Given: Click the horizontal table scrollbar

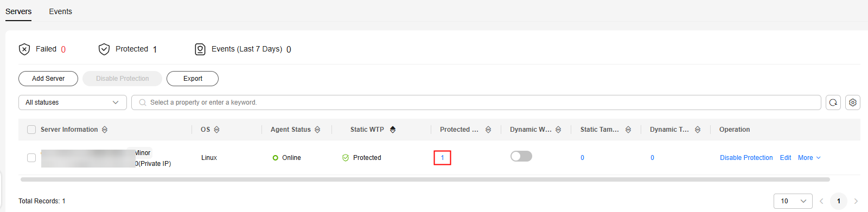Looking at the screenshot, I should click(x=425, y=179).
